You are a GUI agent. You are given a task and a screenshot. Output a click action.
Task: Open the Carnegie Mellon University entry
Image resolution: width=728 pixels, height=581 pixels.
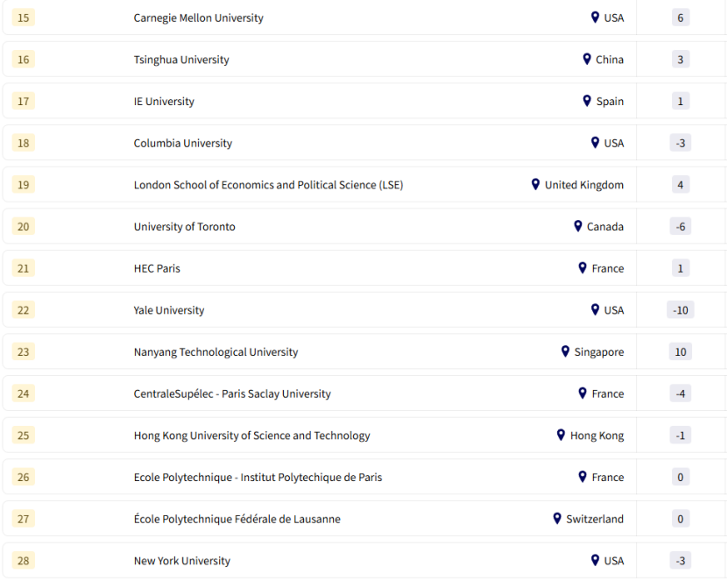tap(198, 18)
